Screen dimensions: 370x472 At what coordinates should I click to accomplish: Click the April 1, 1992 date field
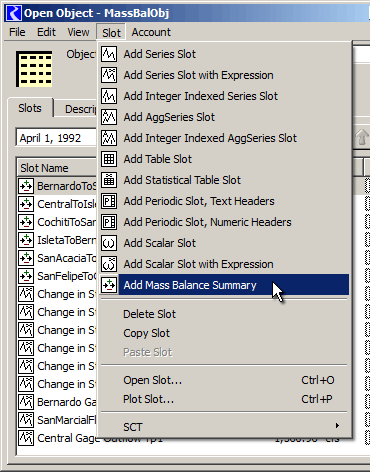[x=56, y=138]
